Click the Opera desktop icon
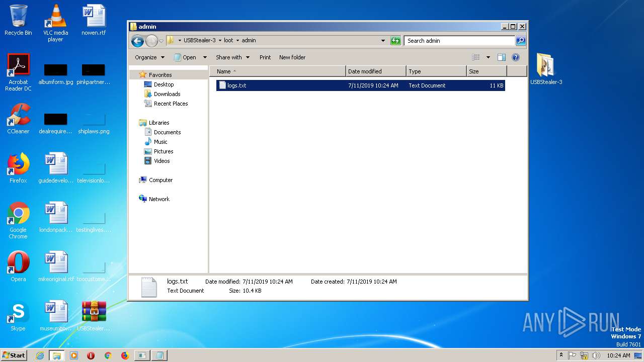The image size is (644, 362). 18,267
